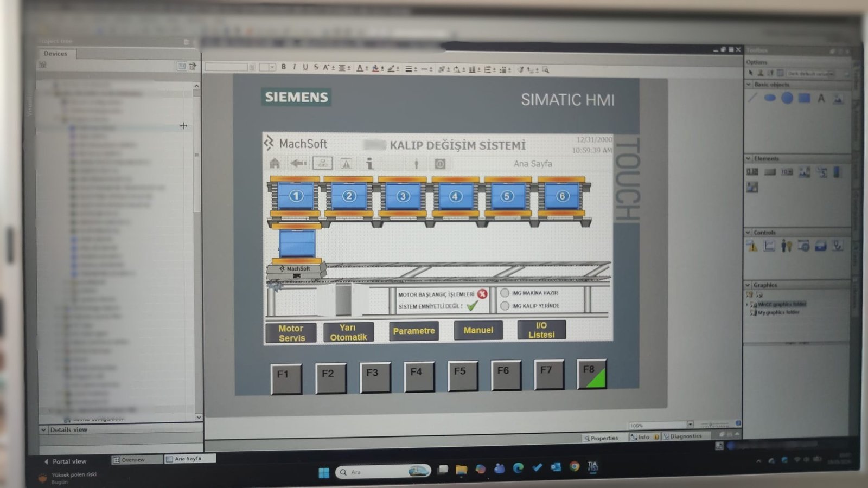This screenshot has width=868, height=488.
Task: Toggle underline text formatting in toolbar
Action: tap(305, 67)
